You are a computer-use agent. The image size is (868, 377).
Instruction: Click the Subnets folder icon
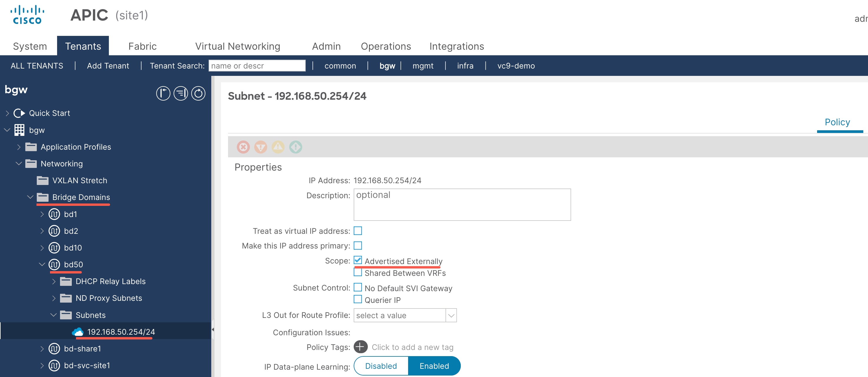pyautogui.click(x=66, y=315)
